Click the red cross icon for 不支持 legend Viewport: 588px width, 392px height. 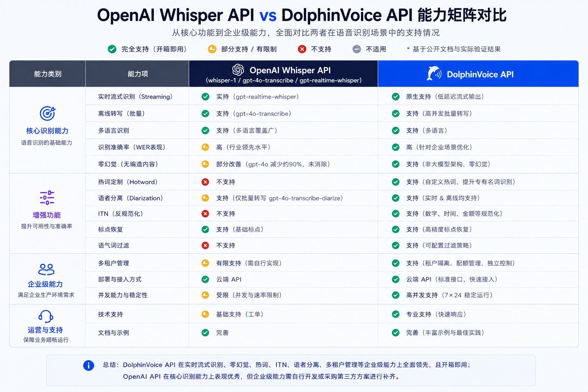(x=302, y=49)
